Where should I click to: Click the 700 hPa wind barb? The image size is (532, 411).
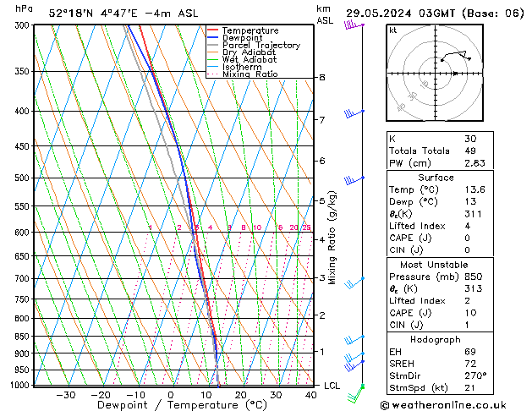[354, 282]
